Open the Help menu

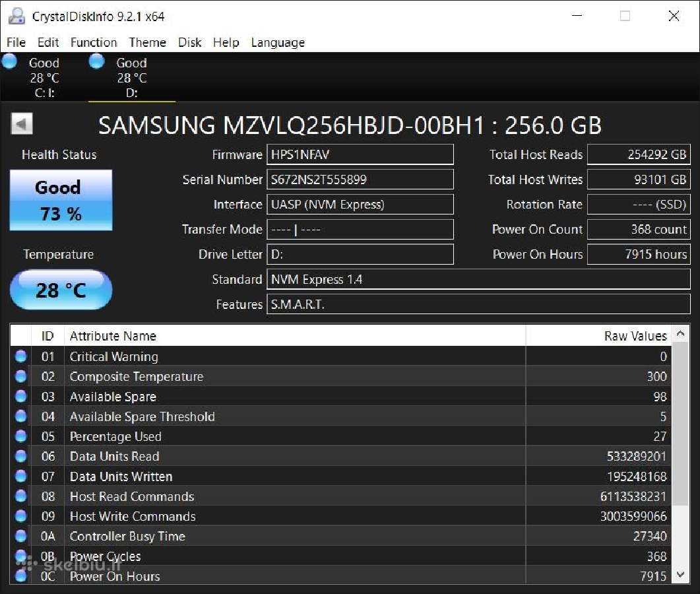(226, 42)
